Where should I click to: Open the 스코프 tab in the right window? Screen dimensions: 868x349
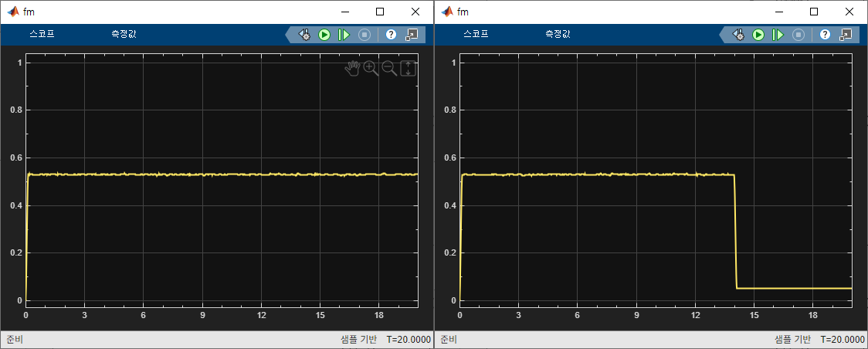click(476, 34)
